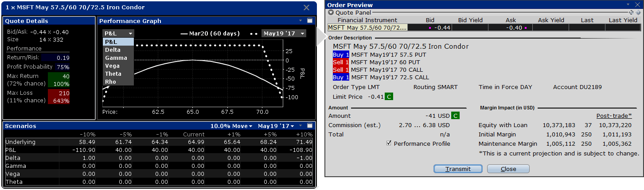The width and height of the screenshot is (644, 190).
Task: Click the Buy 1 tag for 57.5 PUT
Action: click(x=341, y=54)
